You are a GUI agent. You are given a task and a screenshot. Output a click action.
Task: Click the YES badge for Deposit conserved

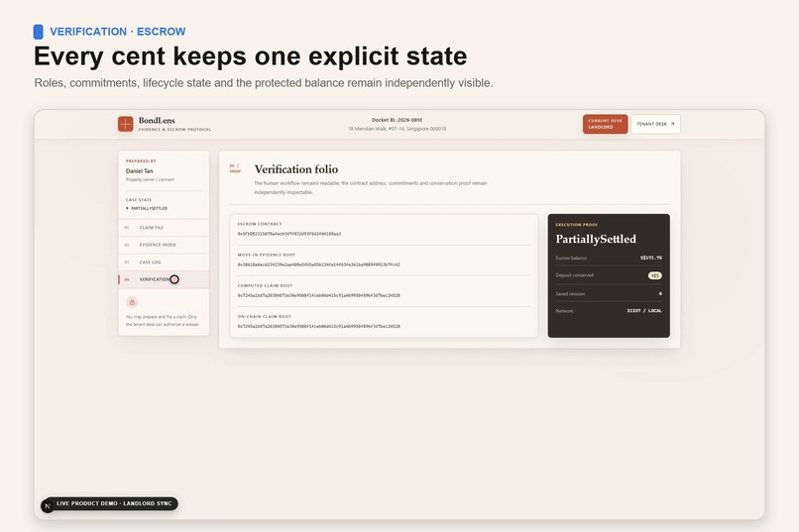655,275
